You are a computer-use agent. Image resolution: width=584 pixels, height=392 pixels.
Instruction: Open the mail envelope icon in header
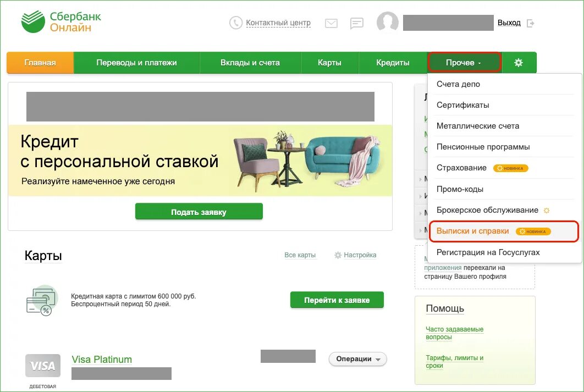tap(331, 24)
